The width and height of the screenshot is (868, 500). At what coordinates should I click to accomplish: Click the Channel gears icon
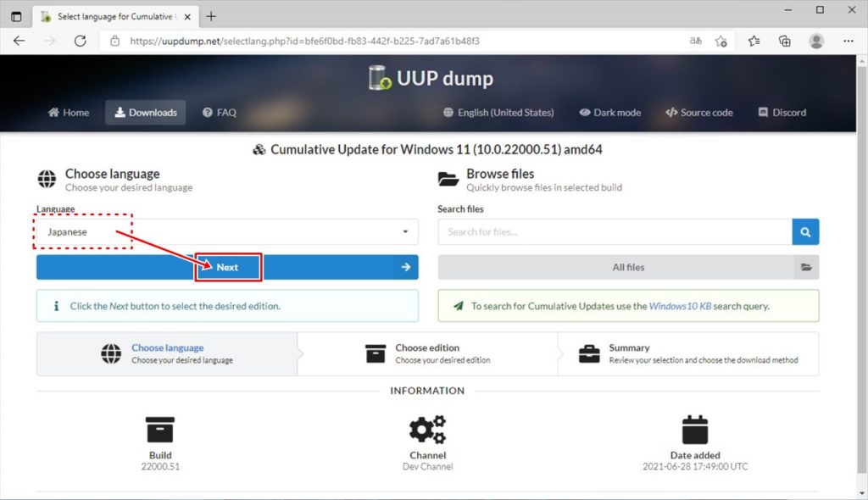[427, 430]
